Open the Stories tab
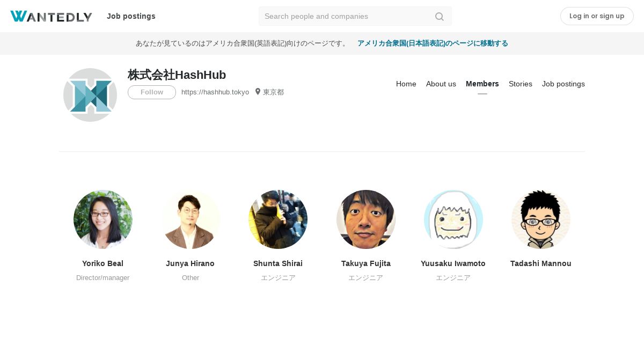 [x=521, y=84]
